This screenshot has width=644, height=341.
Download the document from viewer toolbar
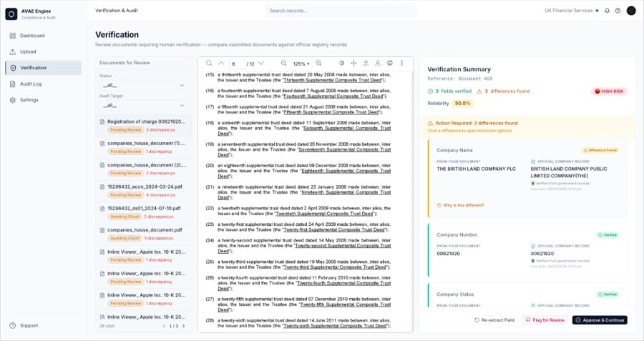pos(377,64)
